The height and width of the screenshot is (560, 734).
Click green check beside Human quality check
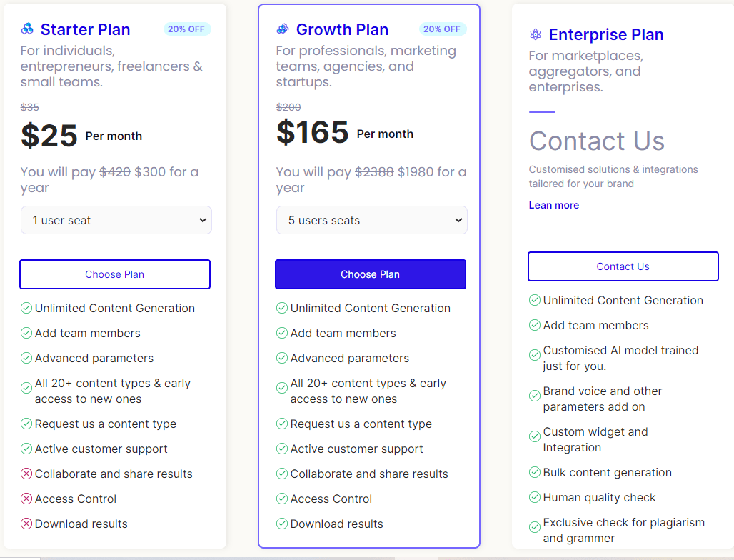tap(535, 497)
